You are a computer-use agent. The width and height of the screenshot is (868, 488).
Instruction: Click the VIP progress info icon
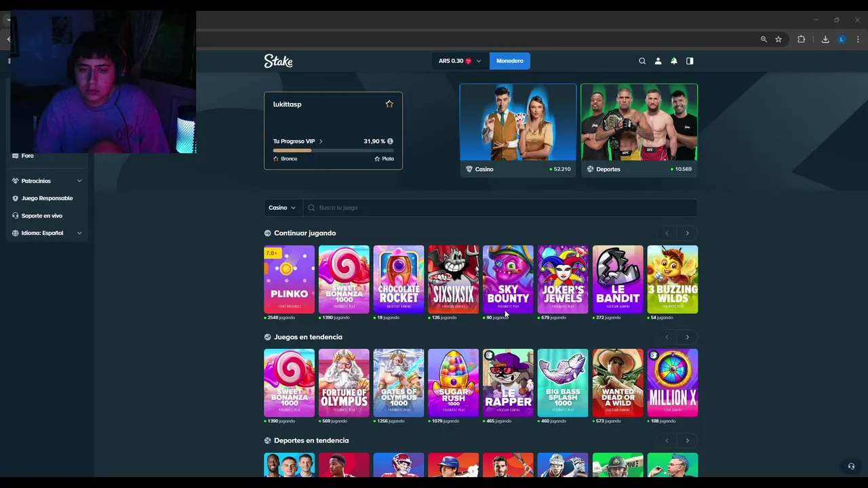click(x=390, y=141)
